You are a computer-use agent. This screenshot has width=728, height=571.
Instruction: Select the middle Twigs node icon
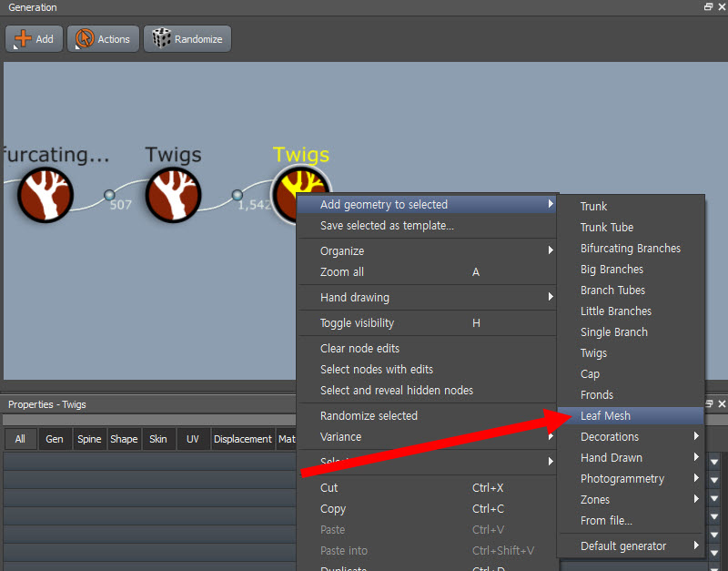pyautogui.click(x=173, y=195)
